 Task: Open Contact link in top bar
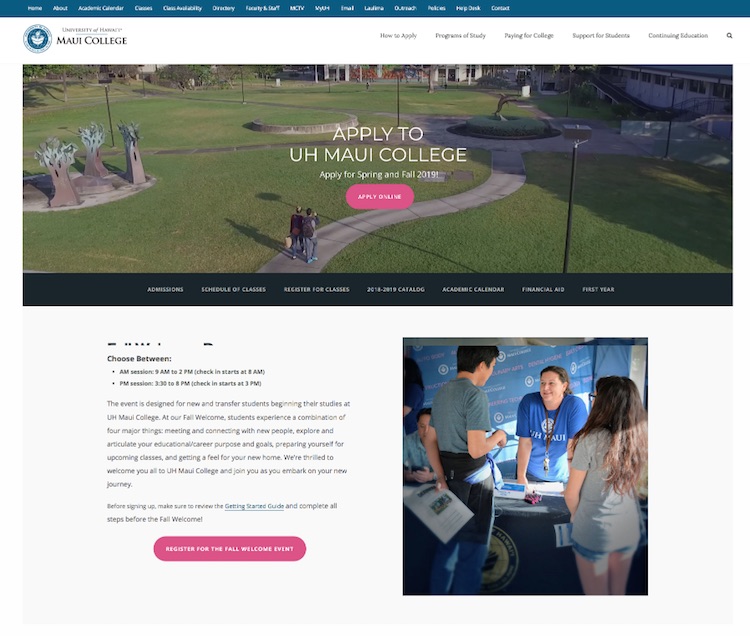point(500,8)
